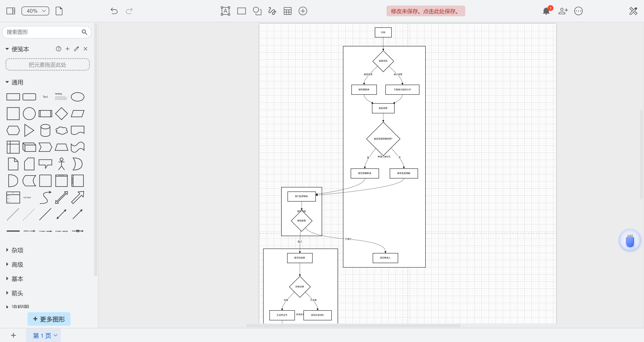This screenshot has height=342, width=644.
Task: Select the text insert tool
Action: [x=225, y=11]
